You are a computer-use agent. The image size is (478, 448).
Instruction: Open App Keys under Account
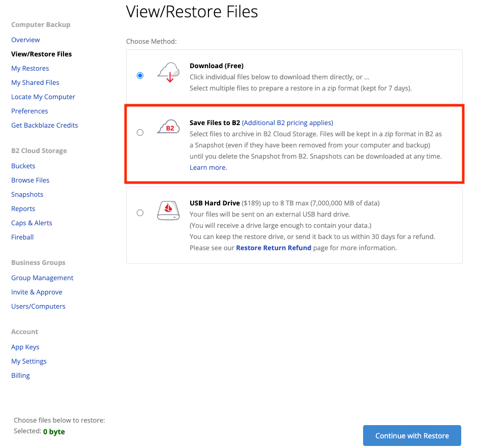25,347
